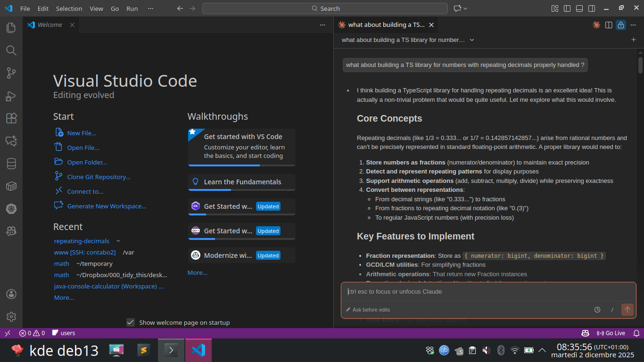Toggle the Ask before edits mode
Image resolution: width=644 pixels, height=362 pixels.
click(368, 310)
